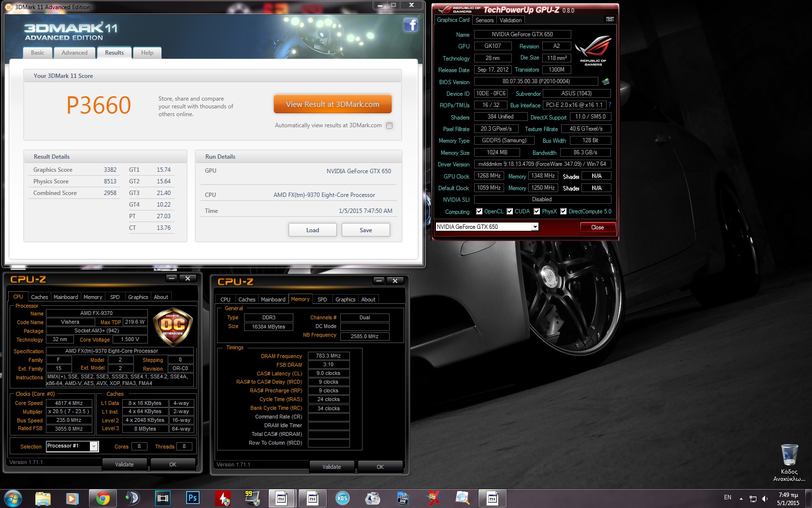
Task: Open About tab in Processor CPU-Z window
Action: (161, 297)
